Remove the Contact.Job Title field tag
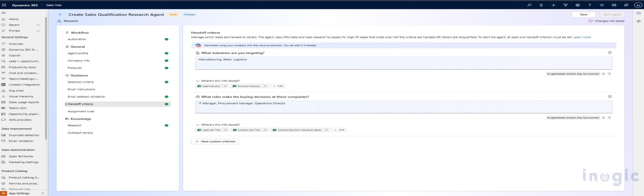 tap(265, 130)
